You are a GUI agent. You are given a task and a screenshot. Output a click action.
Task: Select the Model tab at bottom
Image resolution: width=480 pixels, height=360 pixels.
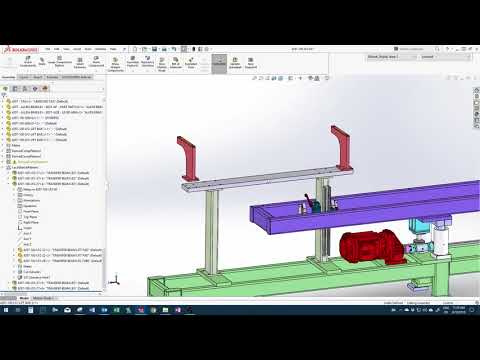[24, 298]
